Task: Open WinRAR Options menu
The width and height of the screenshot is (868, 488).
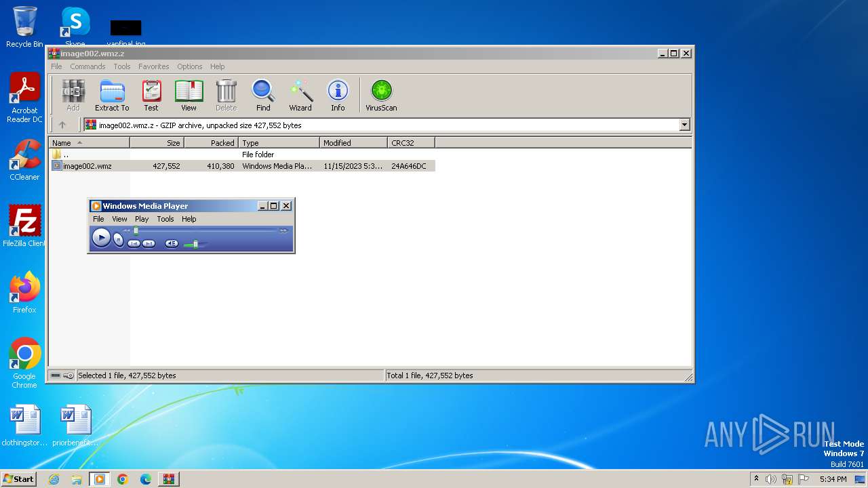Action: click(190, 66)
